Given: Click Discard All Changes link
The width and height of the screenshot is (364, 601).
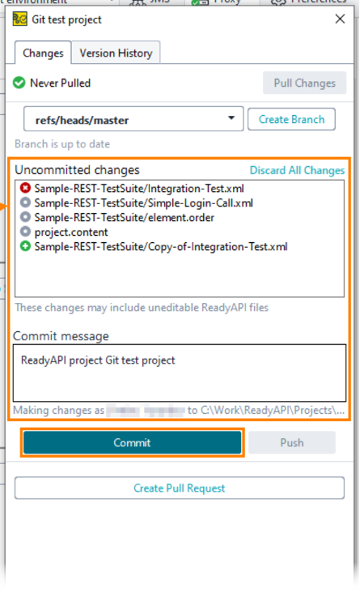Looking at the screenshot, I should 297,170.
